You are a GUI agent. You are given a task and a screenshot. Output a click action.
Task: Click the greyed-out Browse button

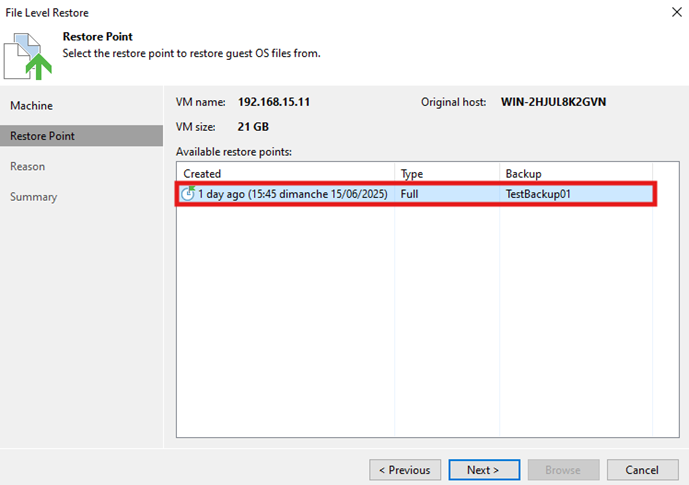563,469
